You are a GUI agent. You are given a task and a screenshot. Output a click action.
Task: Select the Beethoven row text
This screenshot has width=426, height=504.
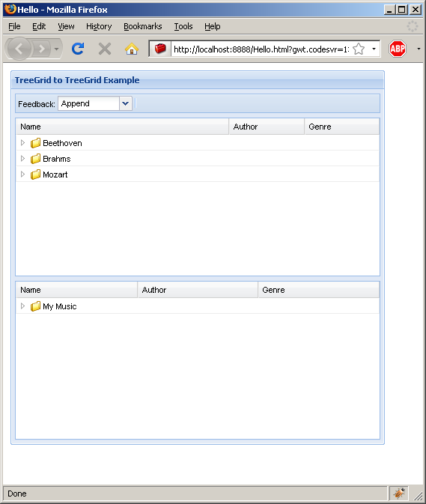click(62, 143)
